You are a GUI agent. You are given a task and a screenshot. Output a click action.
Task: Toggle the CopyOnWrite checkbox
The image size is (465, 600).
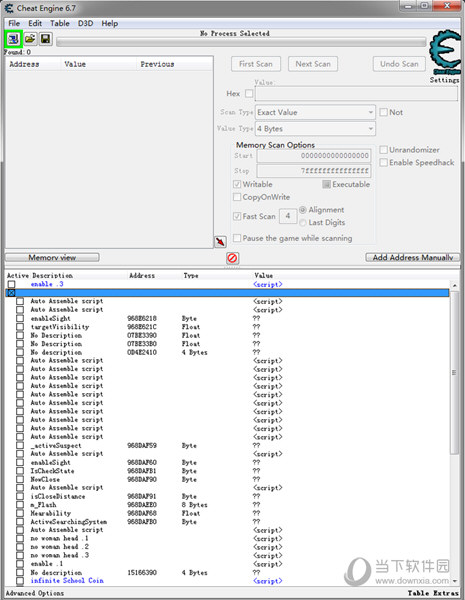(237, 197)
